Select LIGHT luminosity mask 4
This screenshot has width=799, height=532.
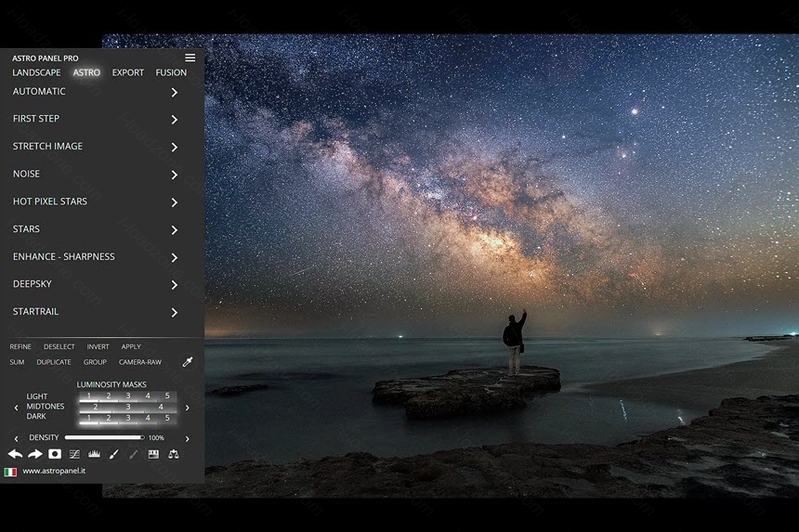148,396
